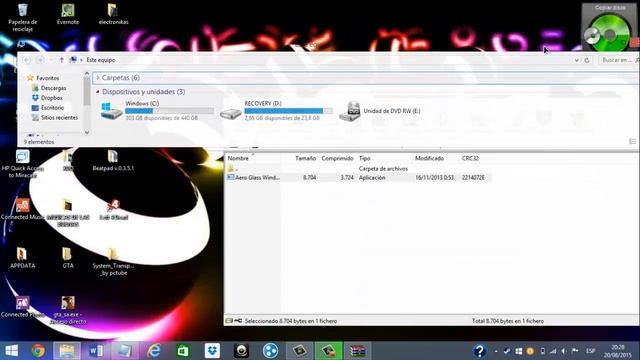Screen dimensions: 640x360
Task: Expand the Carpetas (6) group
Action: (x=98, y=78)
